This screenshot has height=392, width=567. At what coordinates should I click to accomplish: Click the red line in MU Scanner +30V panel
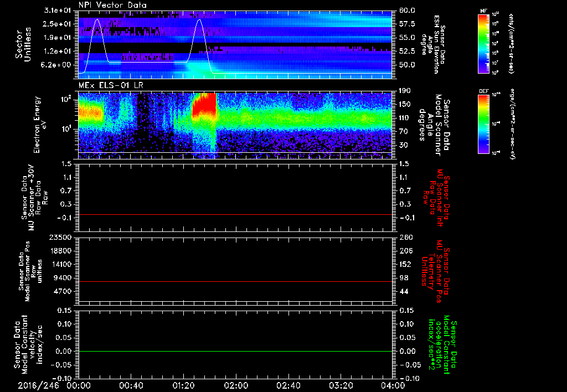pos(235,214)
